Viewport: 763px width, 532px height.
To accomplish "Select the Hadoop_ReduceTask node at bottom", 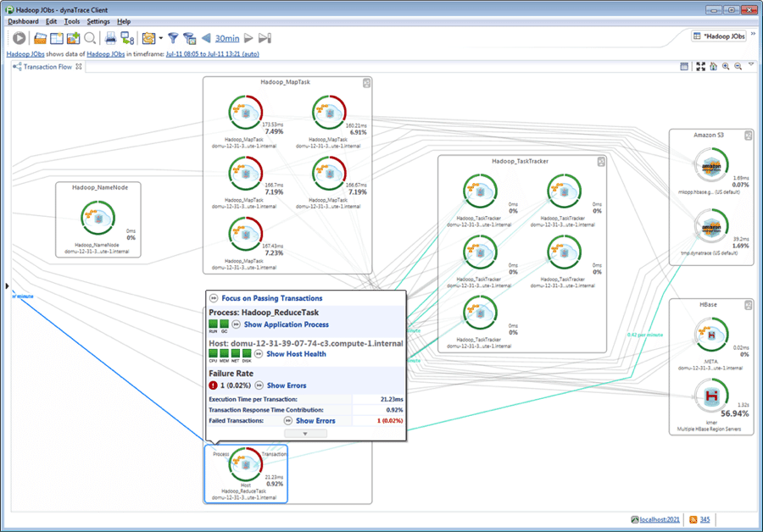I will coord(246,465).
